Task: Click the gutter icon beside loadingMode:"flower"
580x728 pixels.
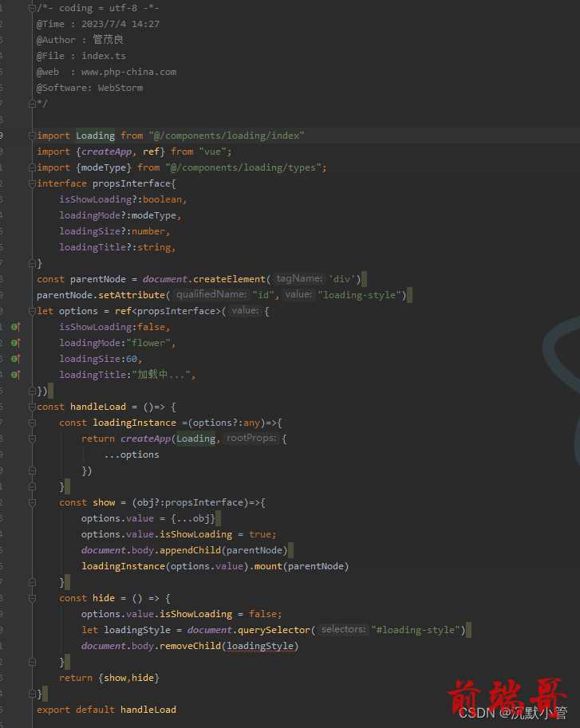Action: 15,343
